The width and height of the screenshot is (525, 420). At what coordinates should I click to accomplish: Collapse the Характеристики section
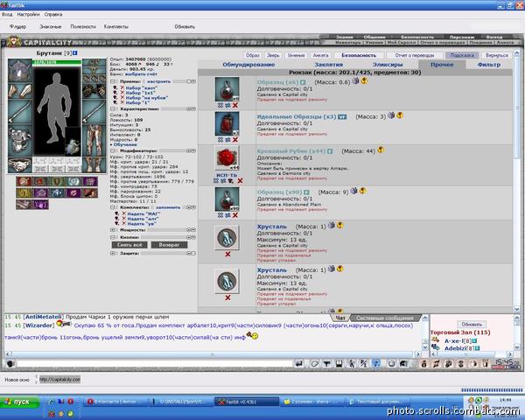point(113,108)
